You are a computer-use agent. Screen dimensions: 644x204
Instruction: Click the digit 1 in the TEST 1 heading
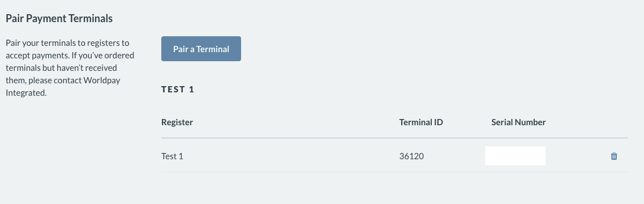click(191, 90)
